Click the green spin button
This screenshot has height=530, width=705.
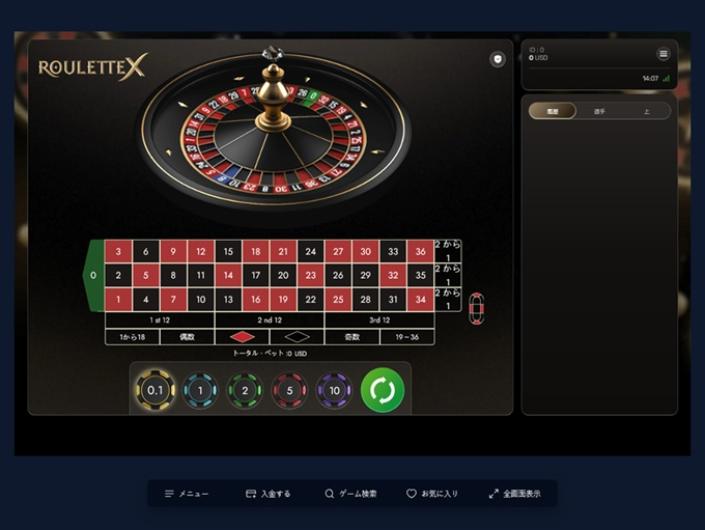383,390
